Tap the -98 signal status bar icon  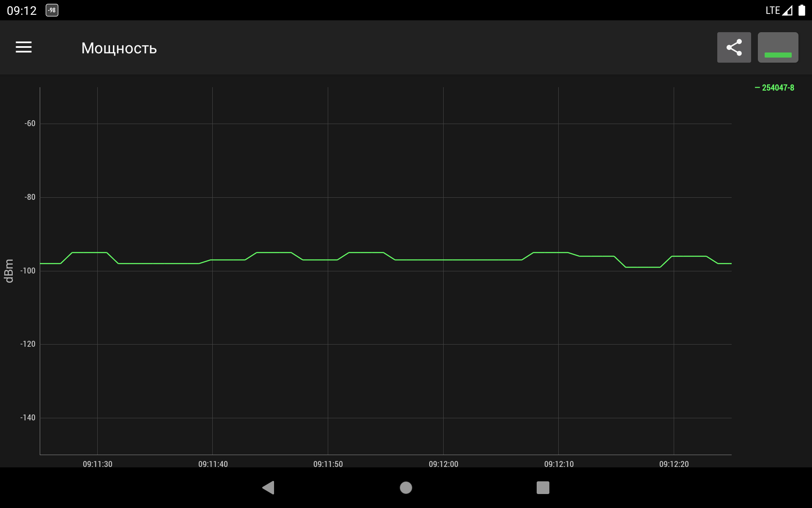tap(52, 10)
